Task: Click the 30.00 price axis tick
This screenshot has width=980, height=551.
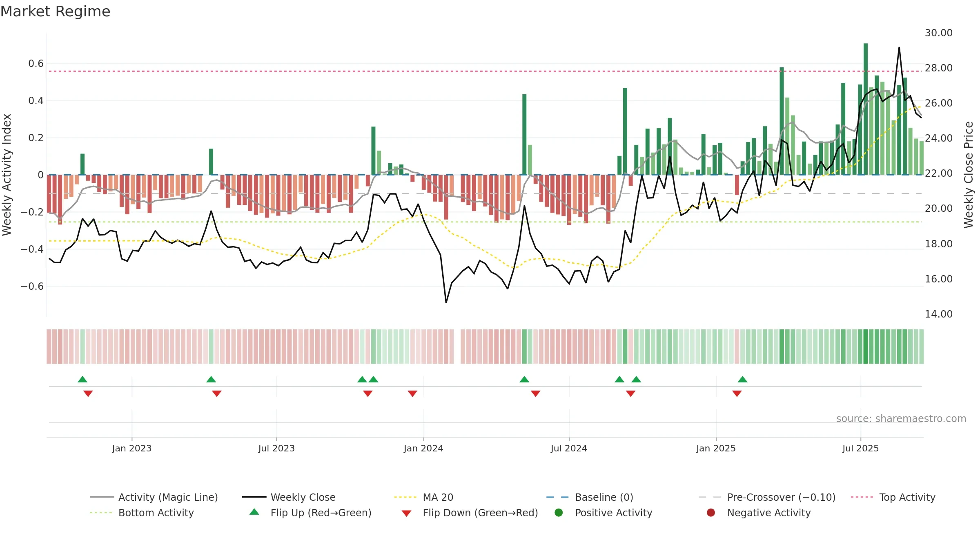Action: pyautogui.click(x=939, y=33)
